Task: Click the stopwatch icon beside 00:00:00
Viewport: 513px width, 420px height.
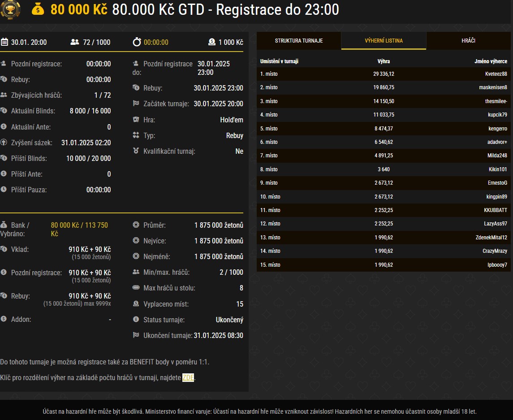Action: 137,42
